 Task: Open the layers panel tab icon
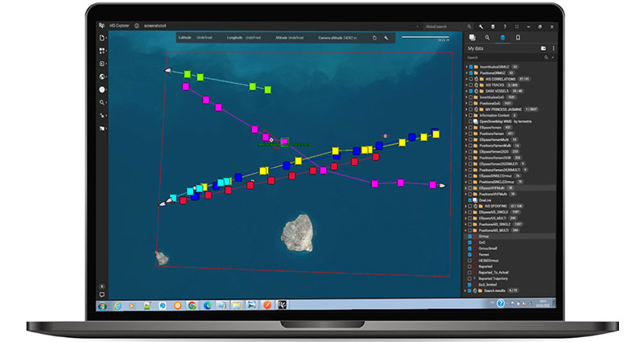point(472,37)
